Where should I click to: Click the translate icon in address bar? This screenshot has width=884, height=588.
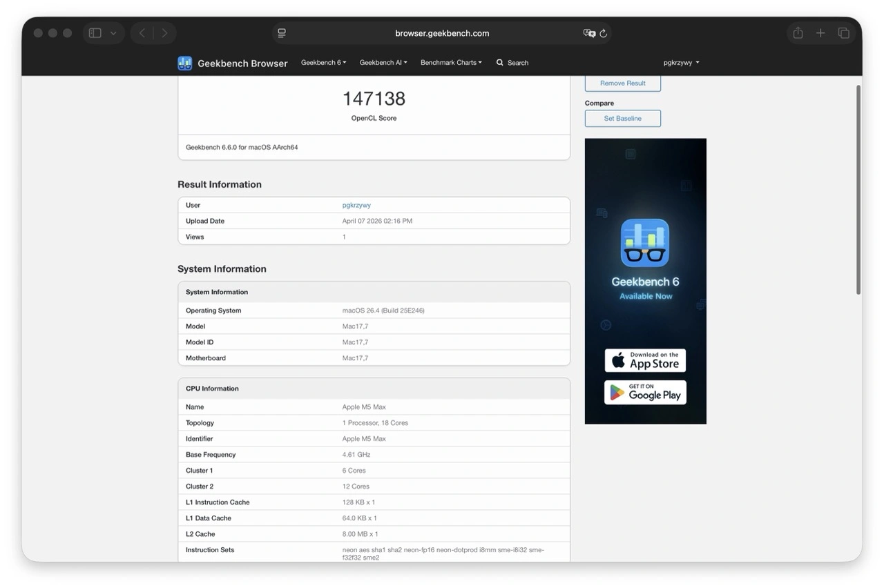click(x=588, y=33)
